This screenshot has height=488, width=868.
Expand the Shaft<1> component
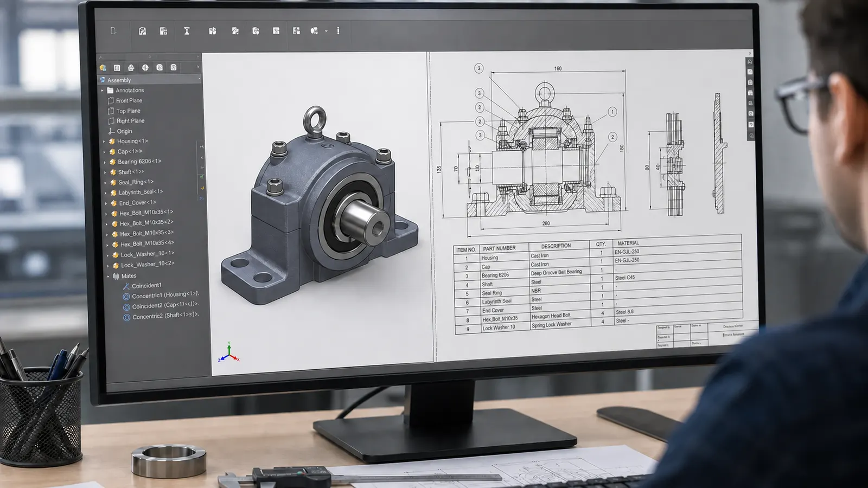[105, 172]
